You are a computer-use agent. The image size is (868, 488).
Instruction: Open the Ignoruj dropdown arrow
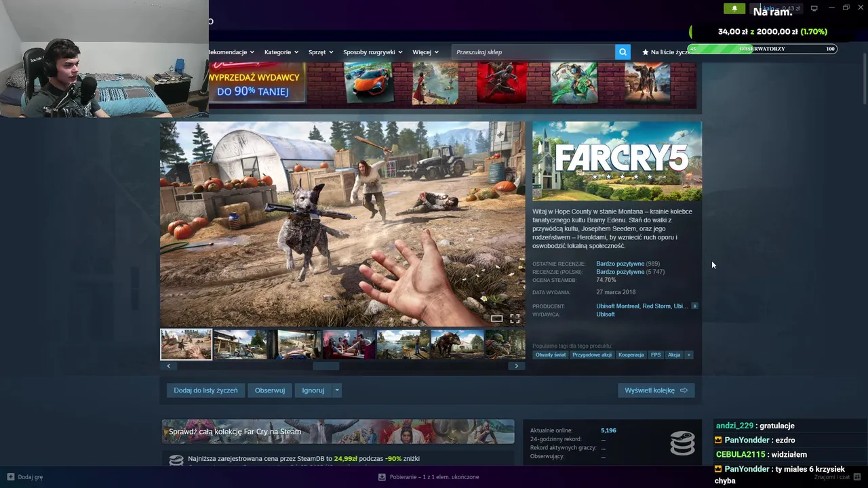tap(337, 390)
